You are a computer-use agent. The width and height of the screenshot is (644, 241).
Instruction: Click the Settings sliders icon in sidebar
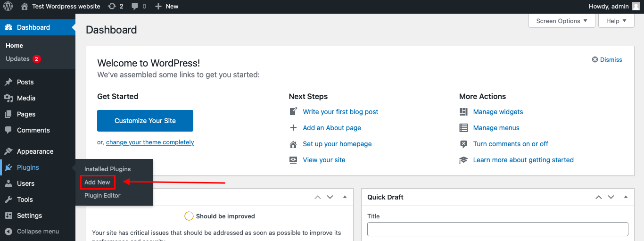coord(8,216)
